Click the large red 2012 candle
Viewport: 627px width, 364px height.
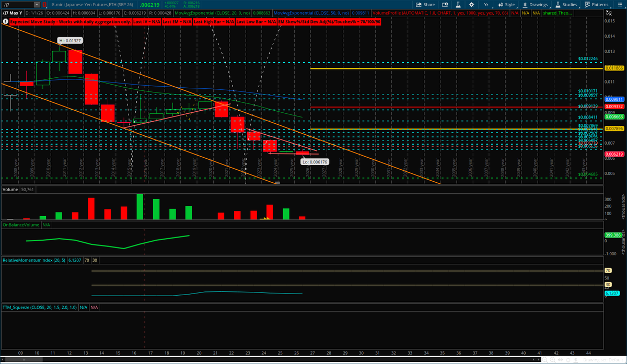pyautogui.click(x=76, y=62)
